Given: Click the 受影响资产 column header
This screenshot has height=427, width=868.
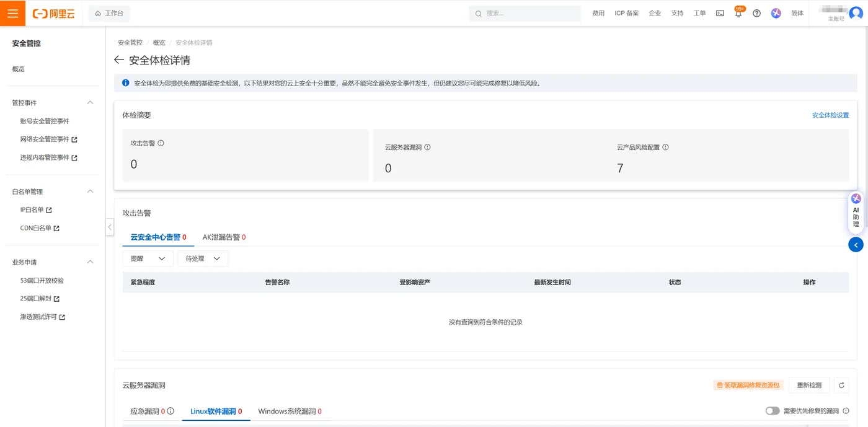Looking at the screenshot, I should coord(415,283).
